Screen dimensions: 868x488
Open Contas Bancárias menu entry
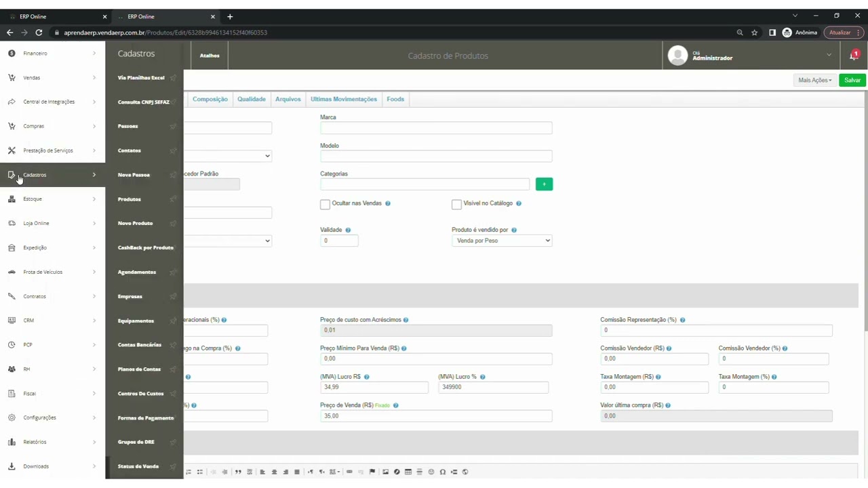click(140, 345)
